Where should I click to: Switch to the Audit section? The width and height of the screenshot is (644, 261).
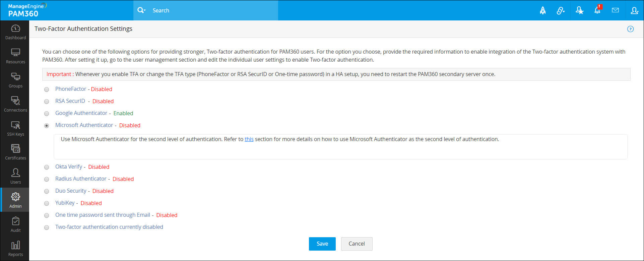[x=15, y=225]
